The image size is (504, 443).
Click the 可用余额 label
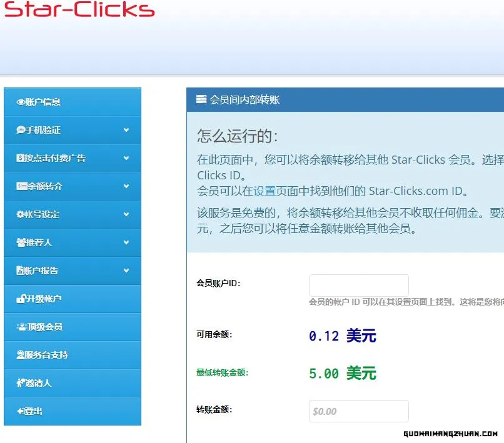tap(214, 334)
